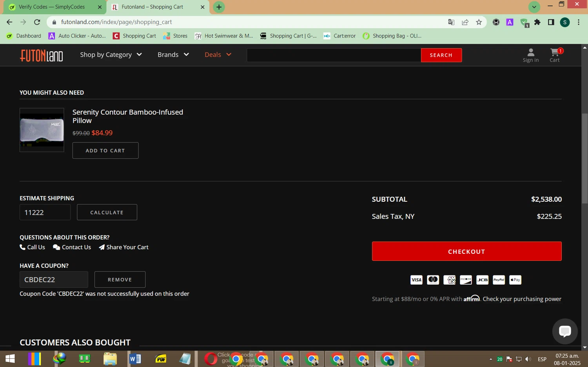The image size is (588, 367).
Task: Expand the Deals dropdown
Action: [x=218, y=55]
